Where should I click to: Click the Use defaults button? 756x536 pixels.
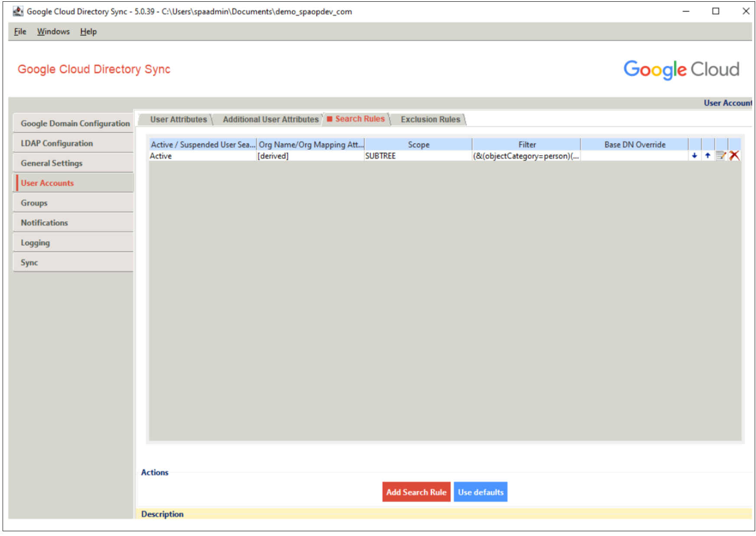pos(480,492)
